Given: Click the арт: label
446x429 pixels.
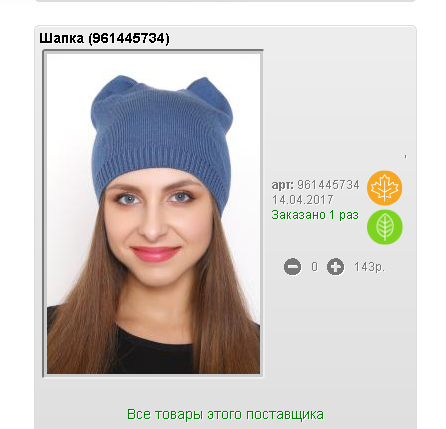Looking at the screenshot, I should pos(283,185).
